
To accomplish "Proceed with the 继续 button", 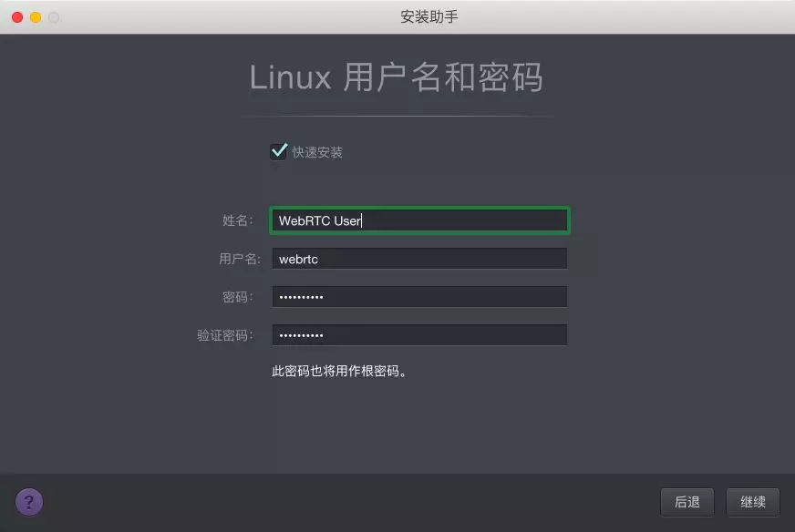I will (x=752, y=502).
